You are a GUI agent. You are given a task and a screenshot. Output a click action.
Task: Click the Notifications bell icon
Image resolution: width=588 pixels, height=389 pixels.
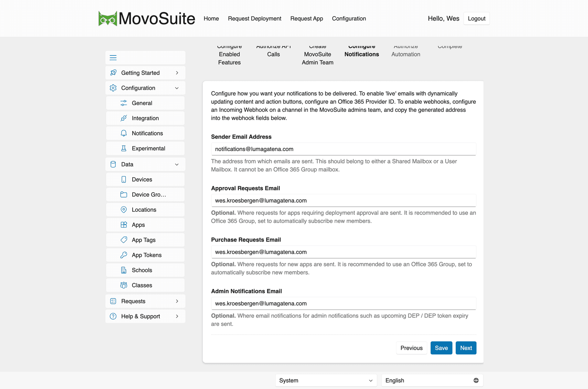pyautogui.click(x=124, y=133)
